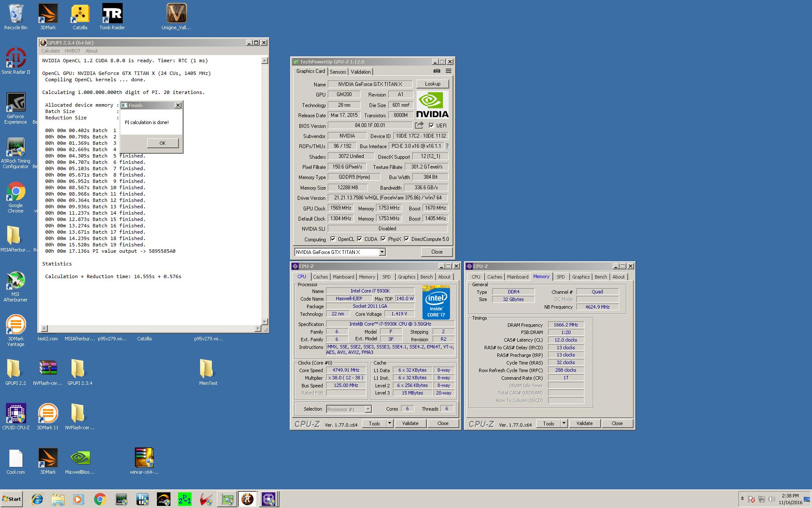Toggle the CUDA checkbox
Screen dimensions: 812x508
pos(359,239)
